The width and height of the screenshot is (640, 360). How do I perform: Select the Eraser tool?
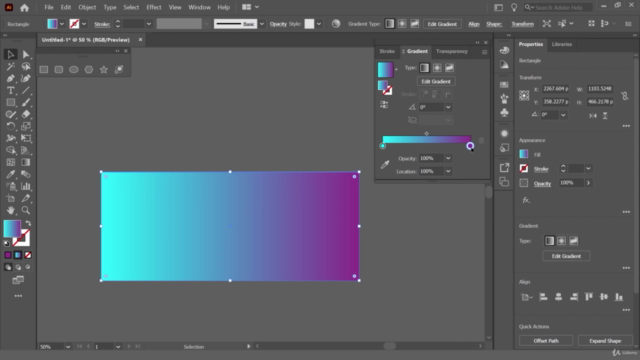[26, 114]
